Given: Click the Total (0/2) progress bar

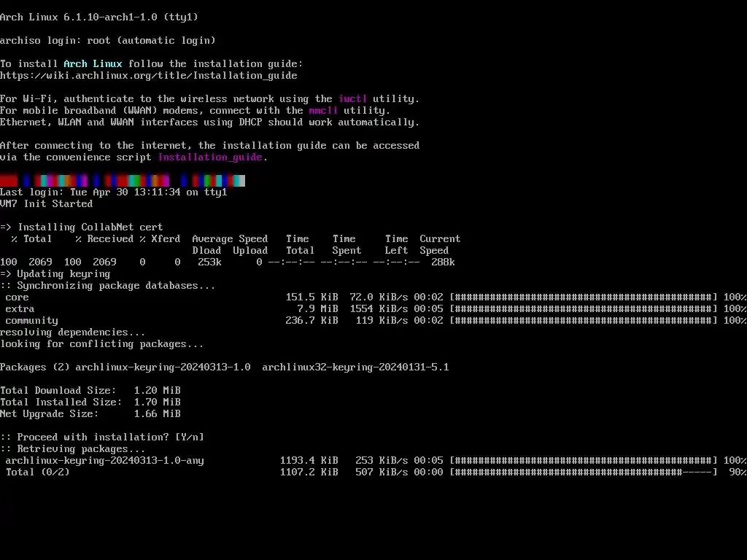Looking at the screenshot, I should tap(584, 472).
